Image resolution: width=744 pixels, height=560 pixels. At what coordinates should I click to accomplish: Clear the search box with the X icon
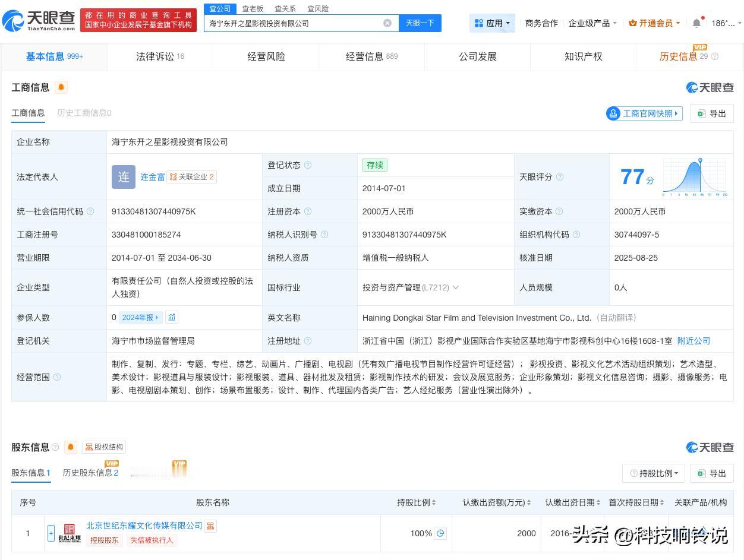(x=387, y=23)
